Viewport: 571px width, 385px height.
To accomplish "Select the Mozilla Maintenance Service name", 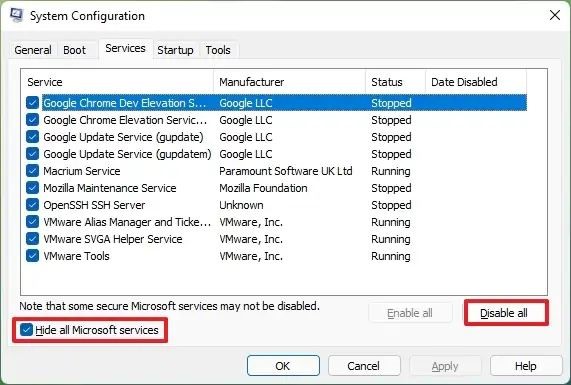I will (110, 188).
